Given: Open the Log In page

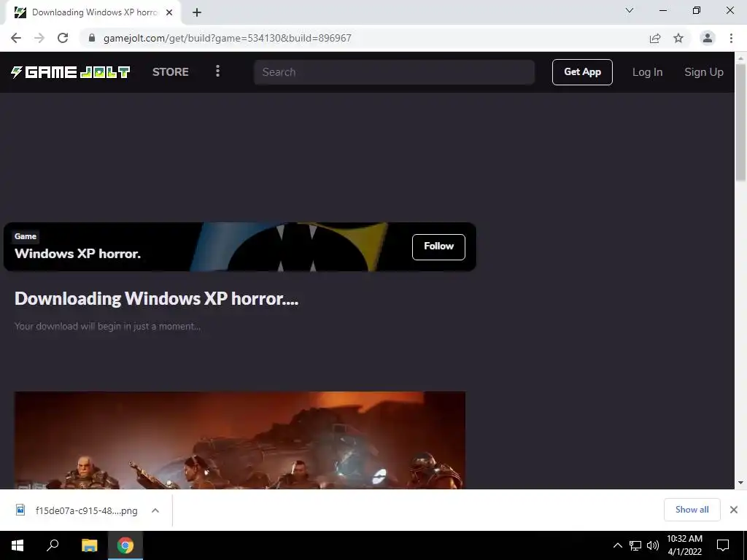Looking at the screenshot, I should (x=648, y=72).
